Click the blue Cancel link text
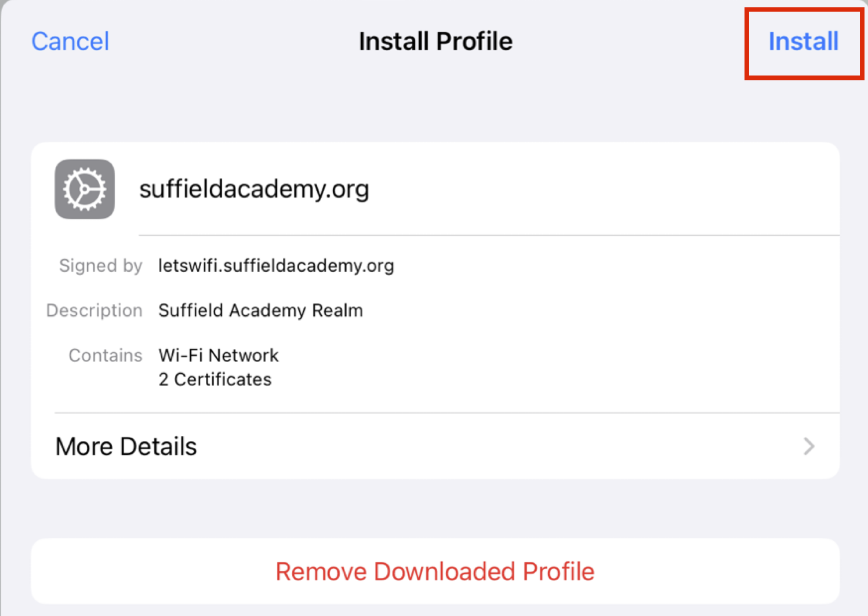Image resolution: width=868 pixels, height=616 pixels. point(70,41)
